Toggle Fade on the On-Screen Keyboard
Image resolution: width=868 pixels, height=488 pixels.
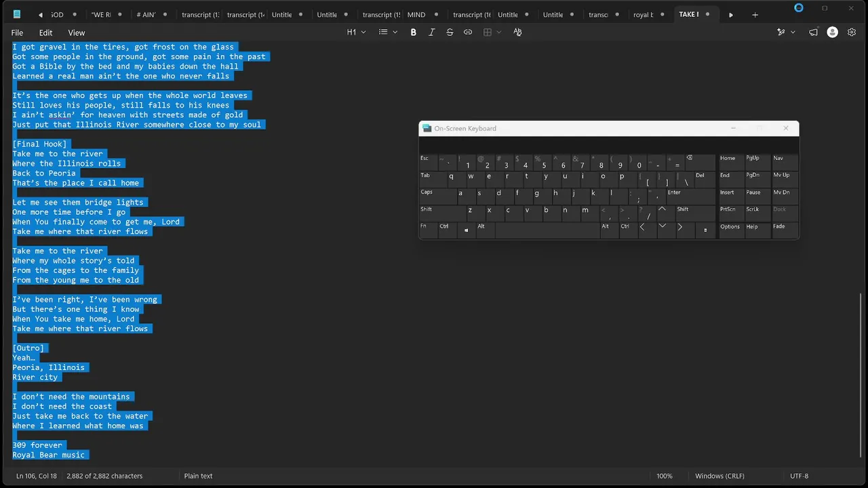tap(785, 229)
